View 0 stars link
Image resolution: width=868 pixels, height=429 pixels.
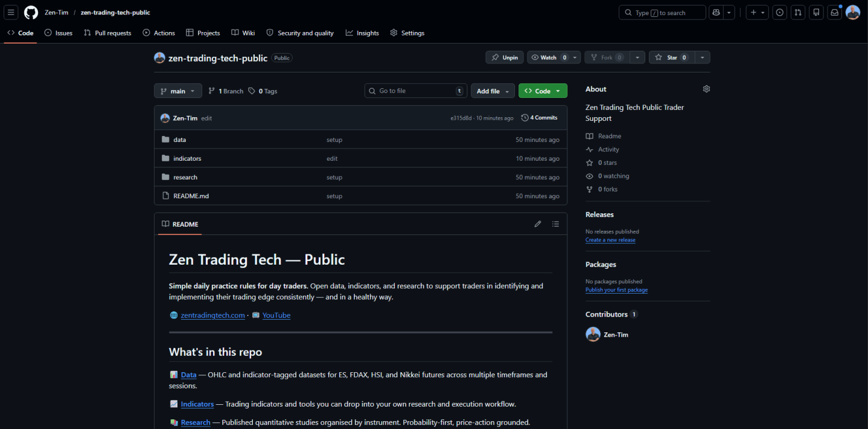(601, 163)
